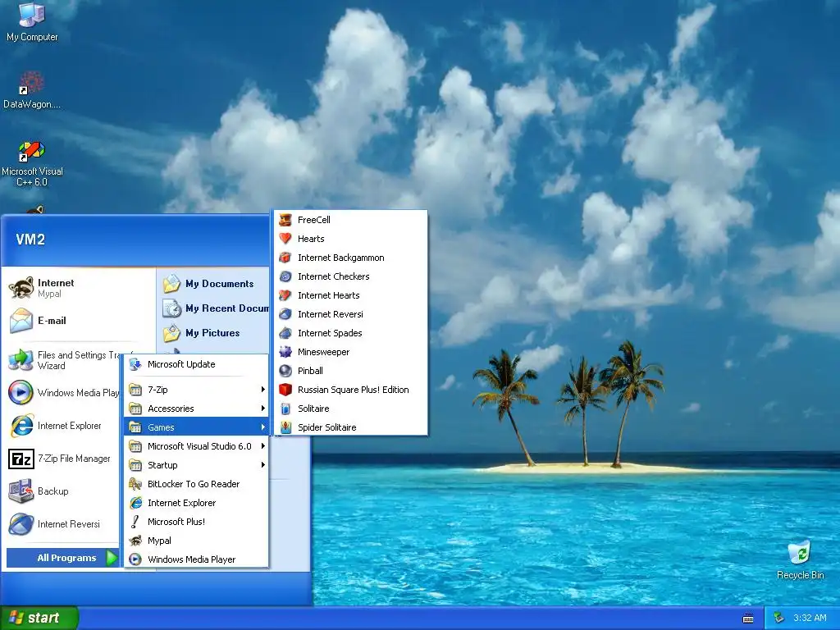Click the pinned Internet Explorer label
Screen dimensions: 840x630
(69, 426)
